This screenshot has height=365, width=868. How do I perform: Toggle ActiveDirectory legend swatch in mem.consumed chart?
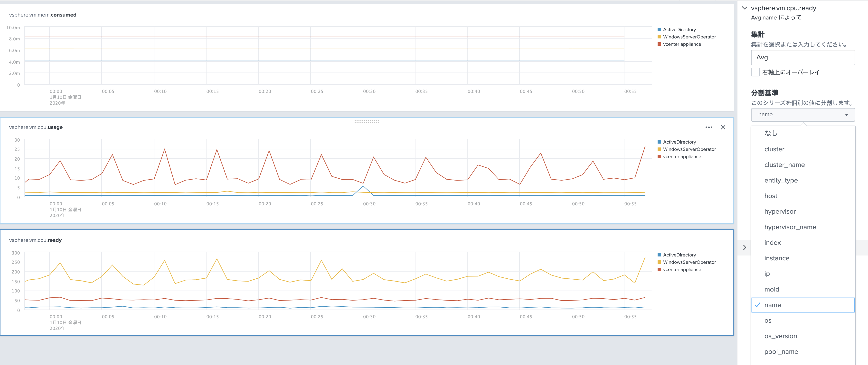659,30
